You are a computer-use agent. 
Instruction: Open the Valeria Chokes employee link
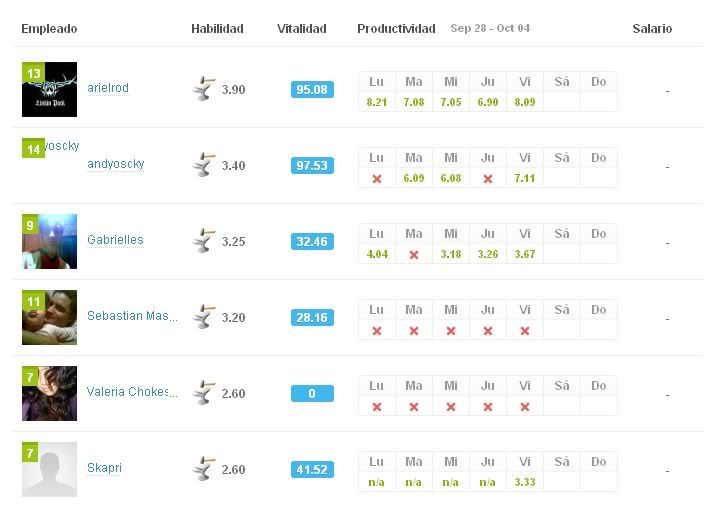[132, 392]
